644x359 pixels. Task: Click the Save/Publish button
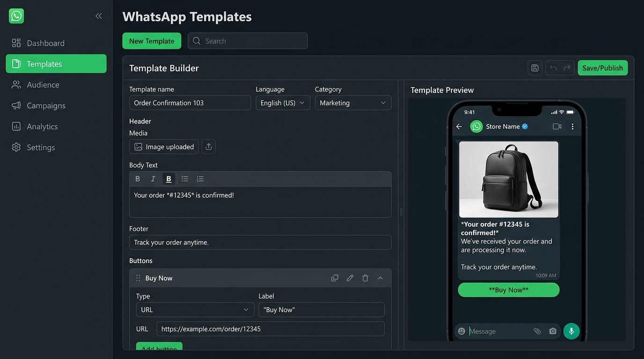coord(603,68)
